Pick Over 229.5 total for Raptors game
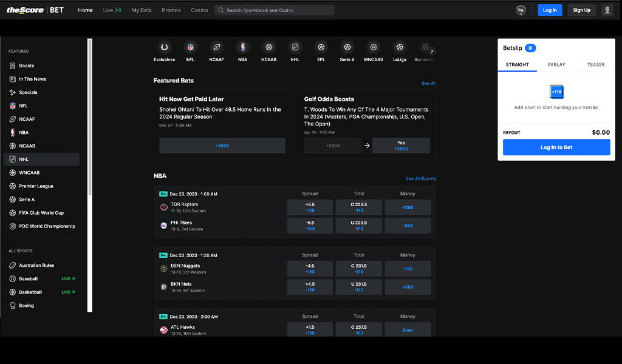Image resolution: width=622 pixels, height=364 pixels. point(358,207)
